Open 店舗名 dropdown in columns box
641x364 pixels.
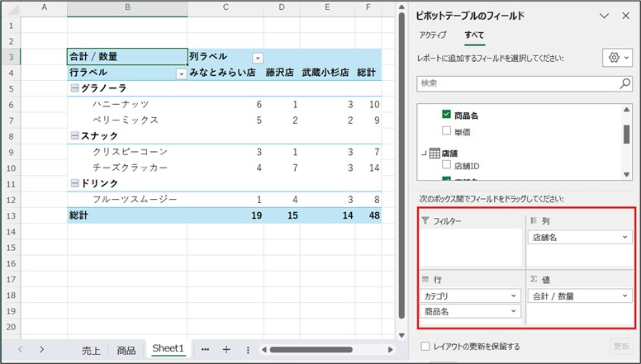(x=624, y=237)
